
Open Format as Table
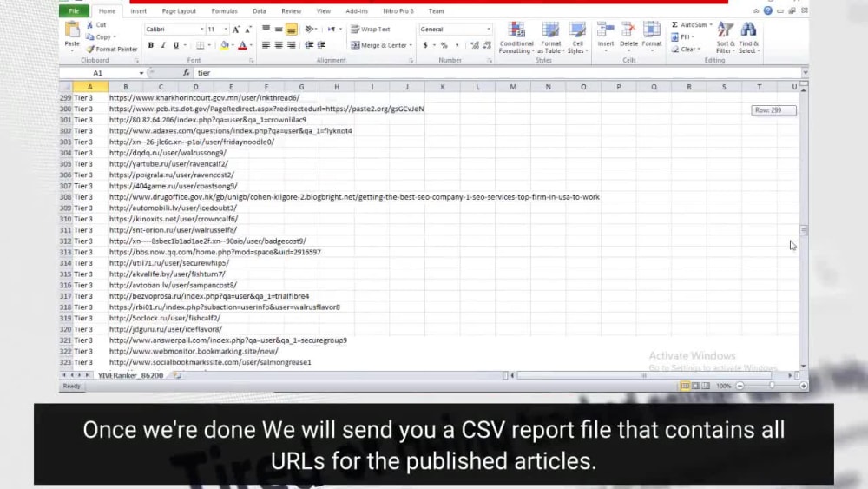(551, 37)
